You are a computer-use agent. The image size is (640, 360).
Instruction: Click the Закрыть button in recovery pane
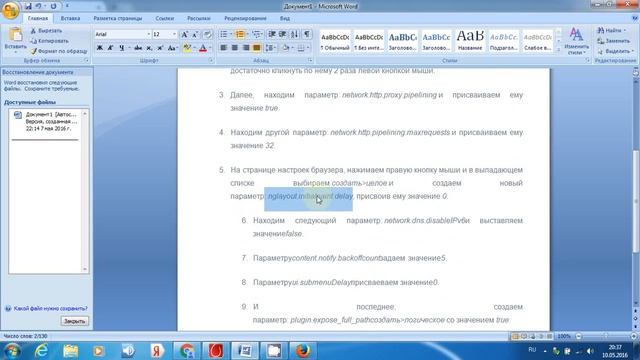[x=74, y=321]
